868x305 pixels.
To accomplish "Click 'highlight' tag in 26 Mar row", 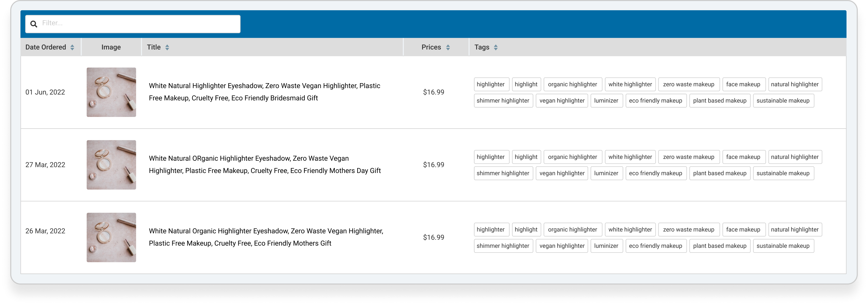I will point(526,230).
